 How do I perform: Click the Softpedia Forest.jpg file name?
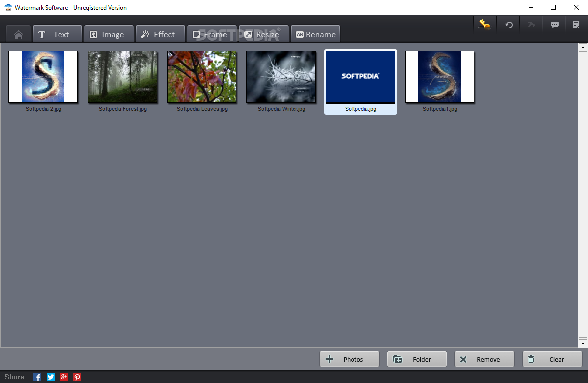click(x=122, y=109)
